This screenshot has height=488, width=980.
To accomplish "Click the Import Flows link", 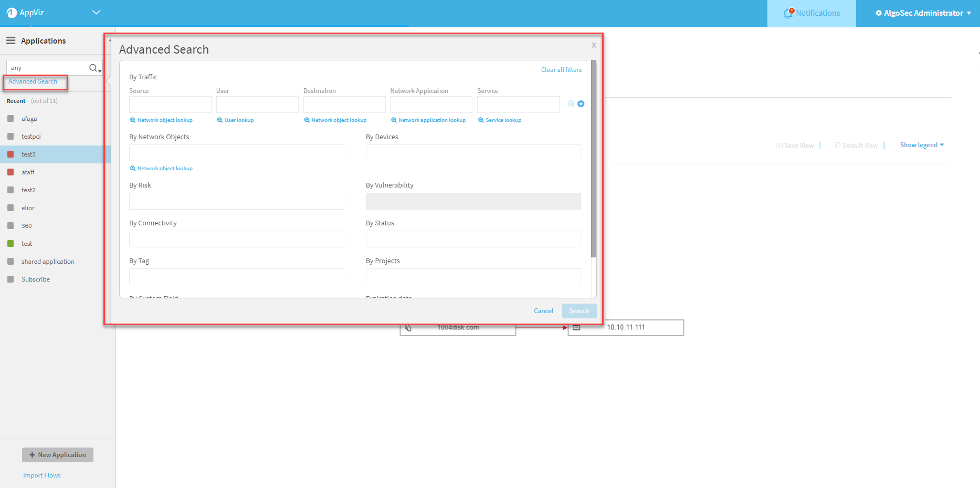I will [42, 475].
